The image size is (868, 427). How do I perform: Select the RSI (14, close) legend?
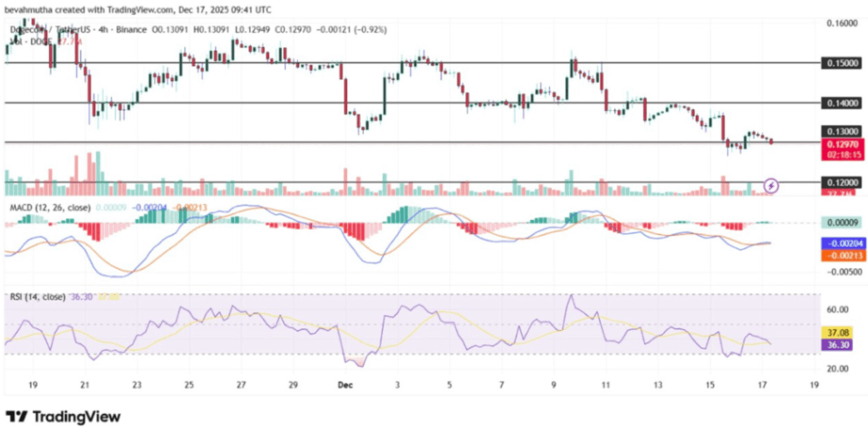tap(37, 297)
